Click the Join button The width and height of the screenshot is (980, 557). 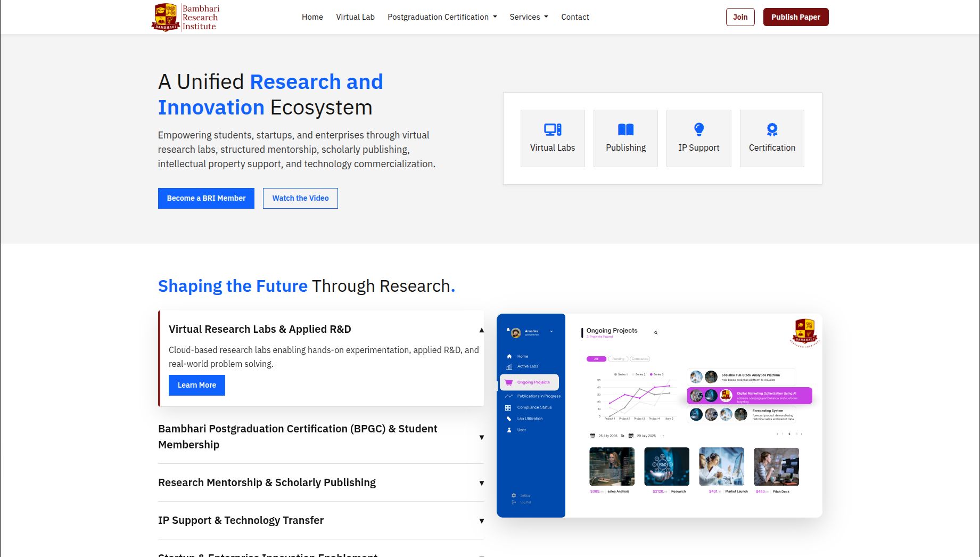coord(740,17)
